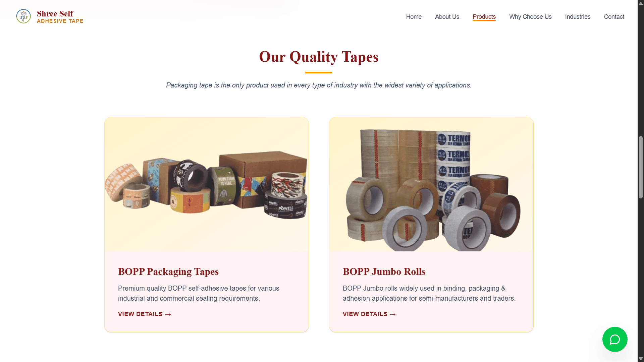Open Why Choose Us section

pyautogui.click(x=530, y=17)
